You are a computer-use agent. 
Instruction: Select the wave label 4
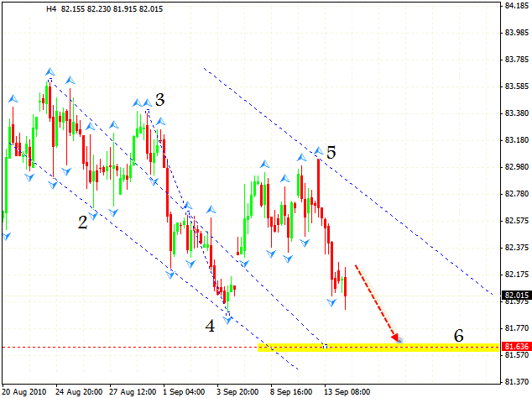(210, 326)
